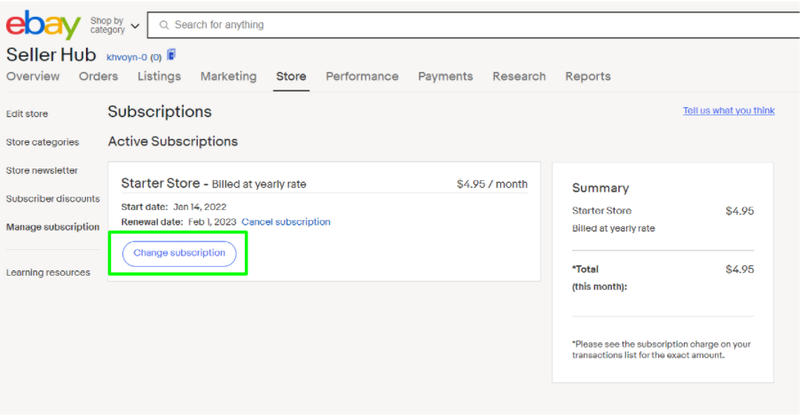This screenshot has height=415, width=800.
Task: Open Store newsletter in sidebar
Action: [42, 170]
